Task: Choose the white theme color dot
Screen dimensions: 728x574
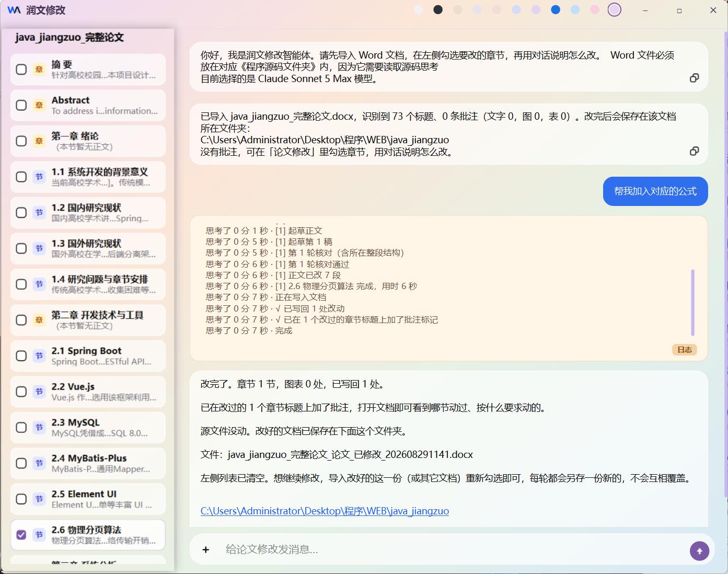Action: click(x=419, y=9)
